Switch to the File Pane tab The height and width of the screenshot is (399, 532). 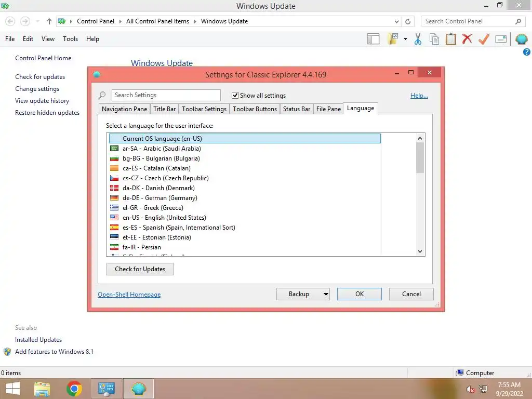coord(328,109)
